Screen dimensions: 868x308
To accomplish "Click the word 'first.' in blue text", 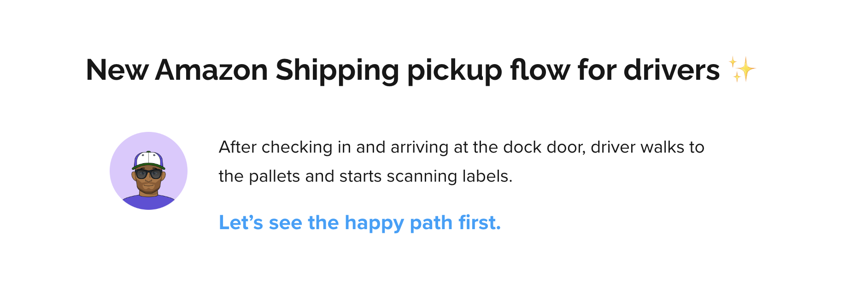I will (480, 223).
